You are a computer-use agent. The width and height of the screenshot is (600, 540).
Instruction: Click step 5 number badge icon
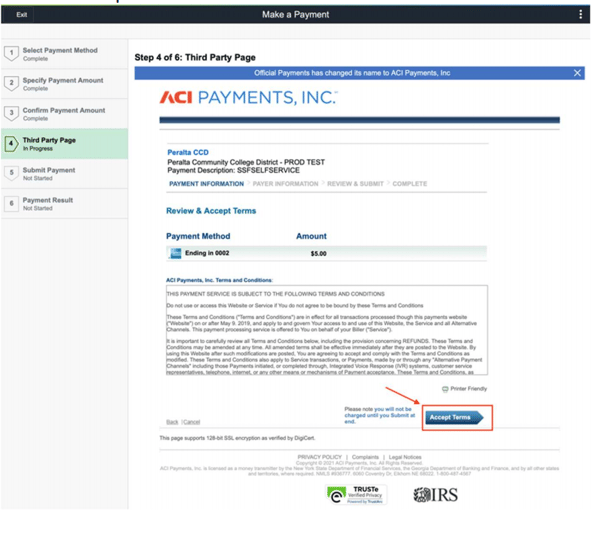coord(11,173)
